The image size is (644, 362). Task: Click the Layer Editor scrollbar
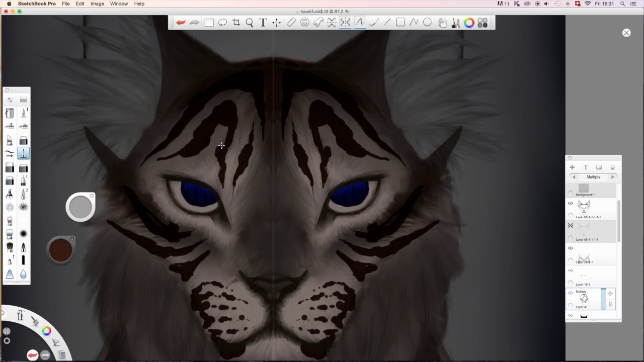click(x=619, y=221)
